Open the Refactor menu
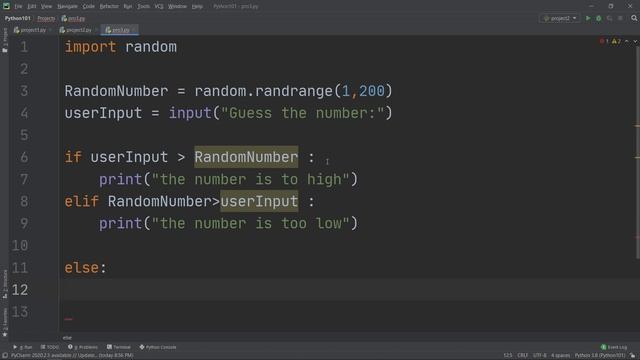 click(x=109, y=6)
